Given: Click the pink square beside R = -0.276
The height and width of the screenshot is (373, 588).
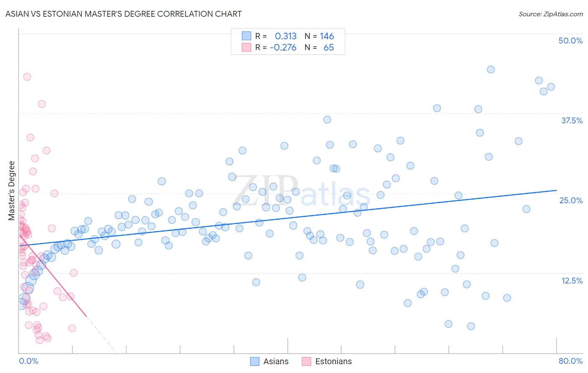Looking at the screenshot, I should 247,47.
